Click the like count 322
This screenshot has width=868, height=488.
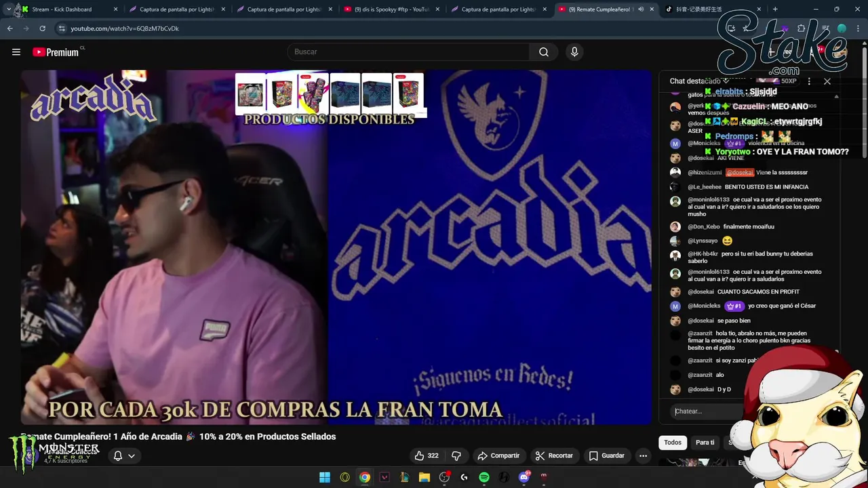point(433,455)
